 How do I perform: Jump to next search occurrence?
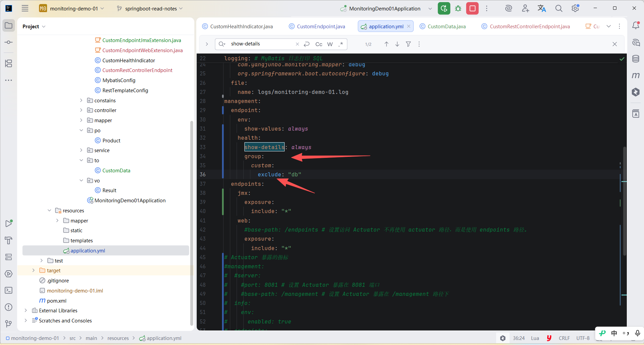397,44
